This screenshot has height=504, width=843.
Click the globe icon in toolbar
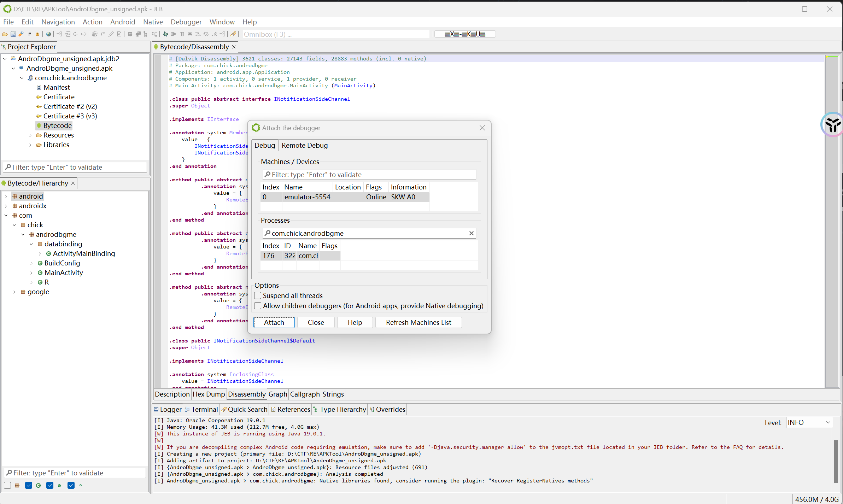[x=48, y=34]
